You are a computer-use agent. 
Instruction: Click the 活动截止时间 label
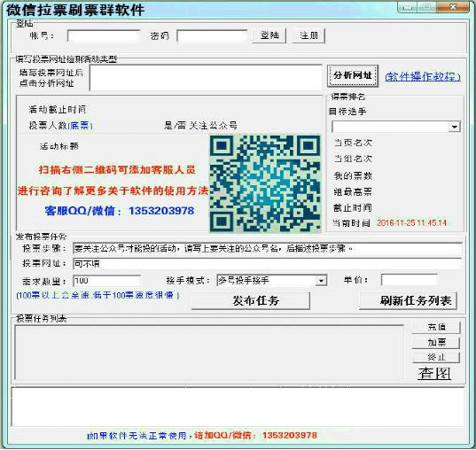coord(58,109)
